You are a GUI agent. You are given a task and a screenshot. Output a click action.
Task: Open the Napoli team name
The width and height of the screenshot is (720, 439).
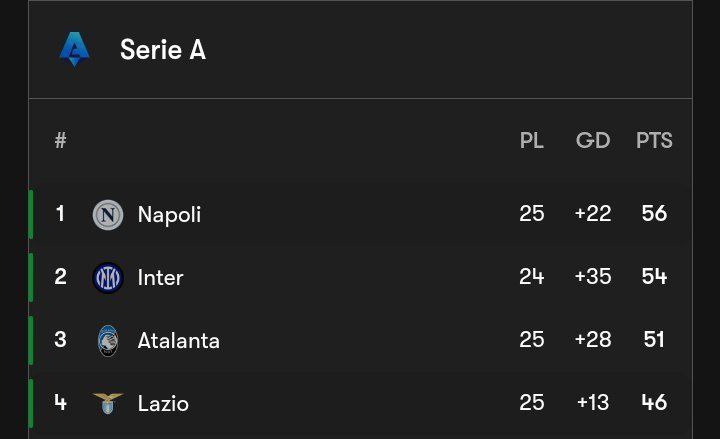coord(169,215)
